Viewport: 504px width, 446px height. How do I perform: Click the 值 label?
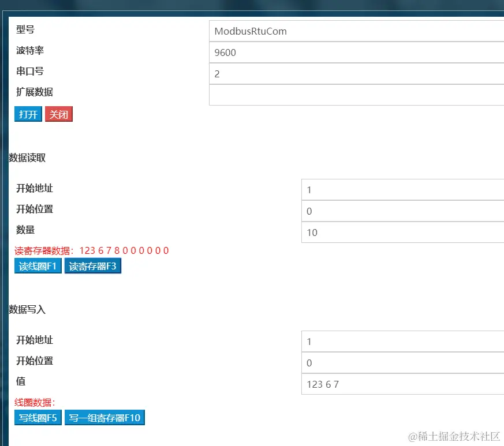tap(21, 381)
